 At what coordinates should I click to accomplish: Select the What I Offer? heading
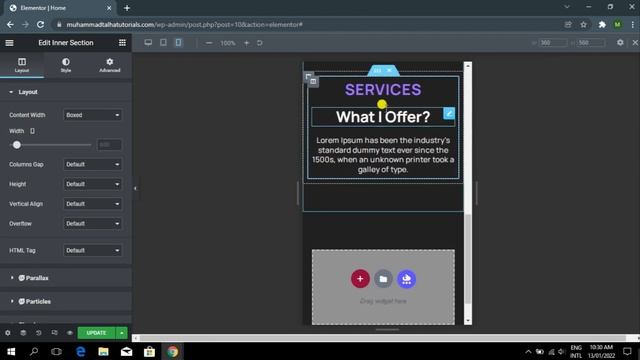point(383,117)
